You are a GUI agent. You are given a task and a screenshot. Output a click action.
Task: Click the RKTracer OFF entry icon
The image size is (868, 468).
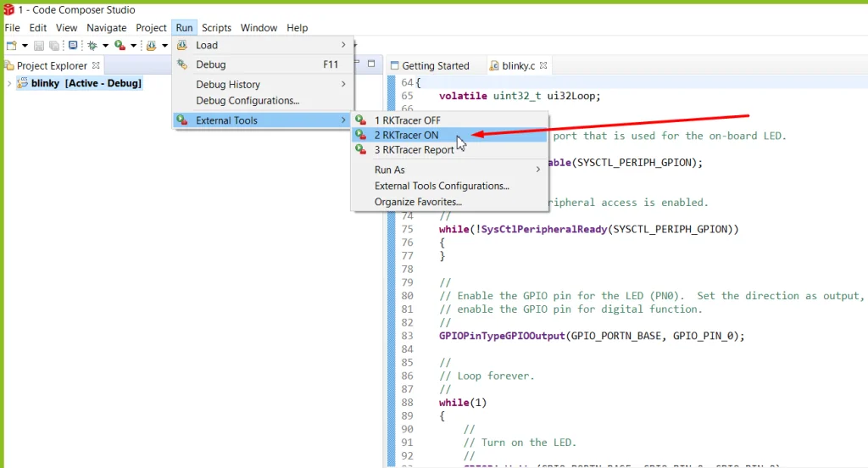(x=361, y=120)
